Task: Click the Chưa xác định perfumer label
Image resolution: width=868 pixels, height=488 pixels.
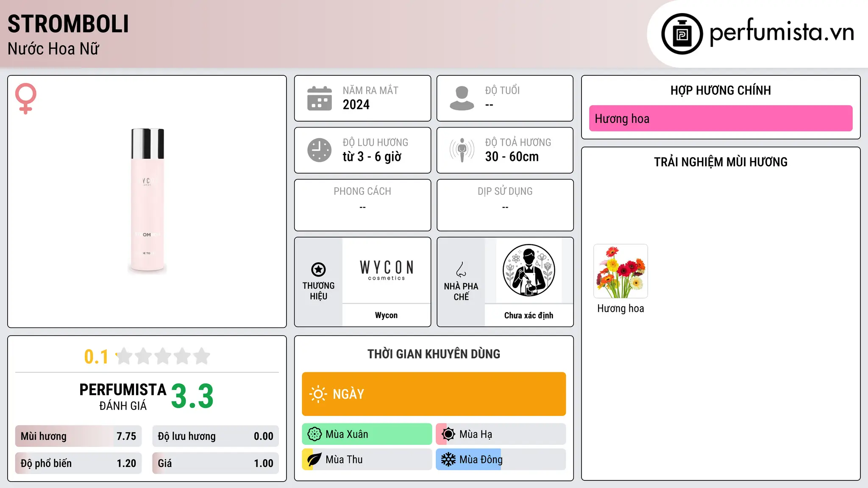Action: point(529,316)
